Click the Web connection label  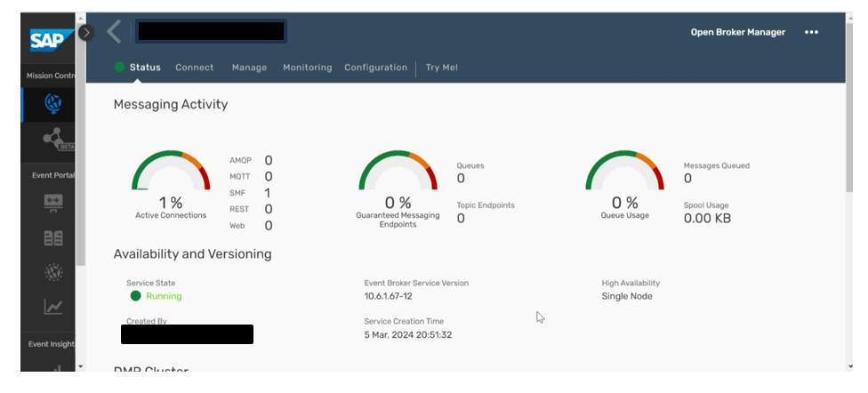pos(237,226)
